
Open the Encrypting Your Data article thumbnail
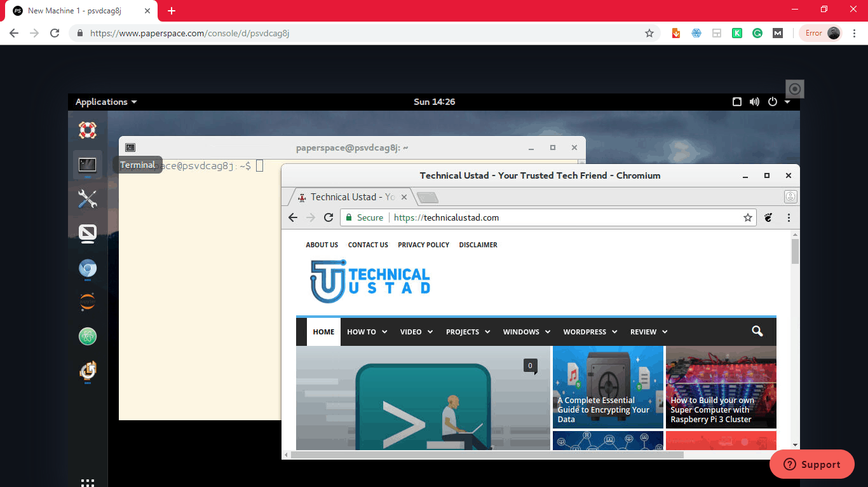[x=608, y=387]
